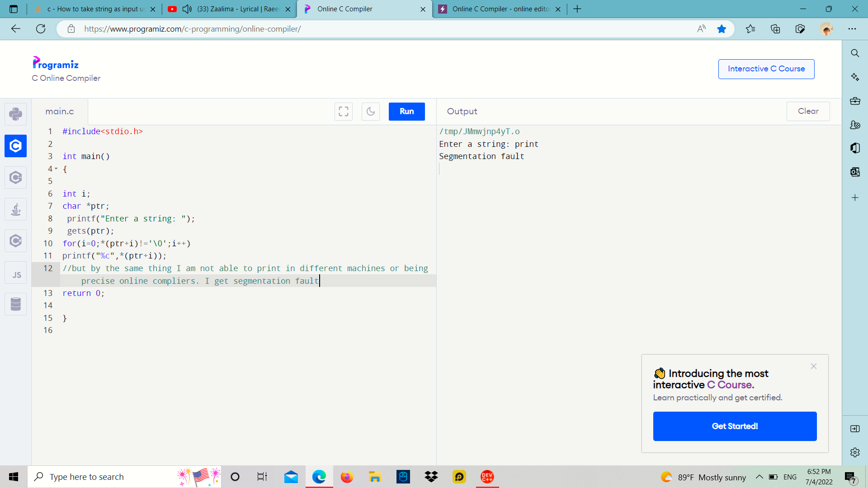
Task: Click the Clear button in Output panel
Action: point(808,112)
